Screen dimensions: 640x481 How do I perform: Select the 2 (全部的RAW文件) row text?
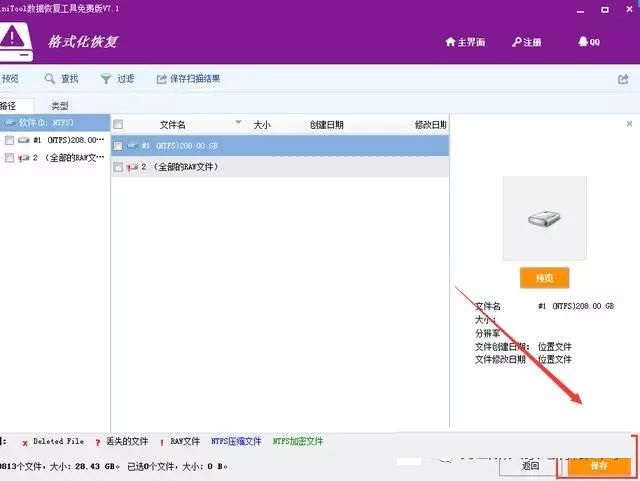click(x=180, y=167)
